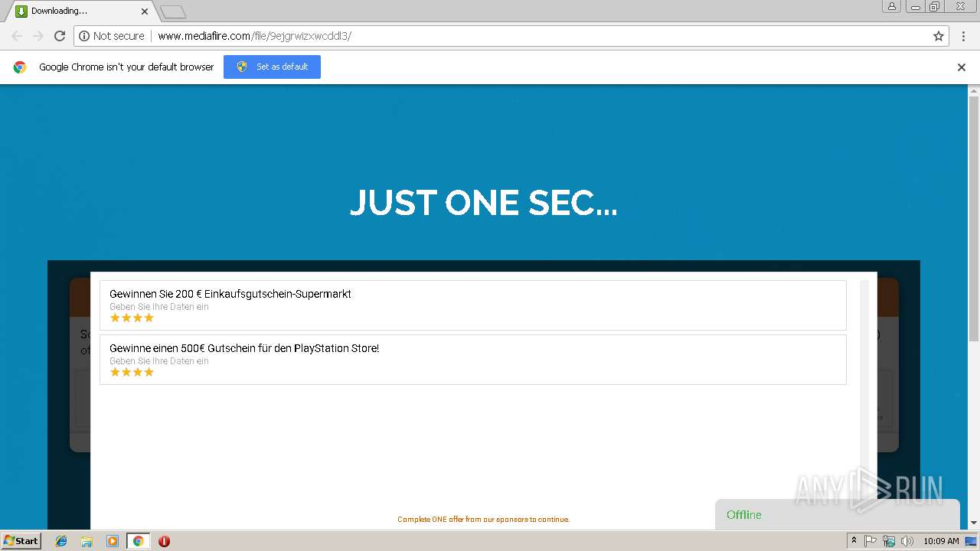Close the Downloading... tab
The width and height of the screenshot is (980, 551).
145,11
